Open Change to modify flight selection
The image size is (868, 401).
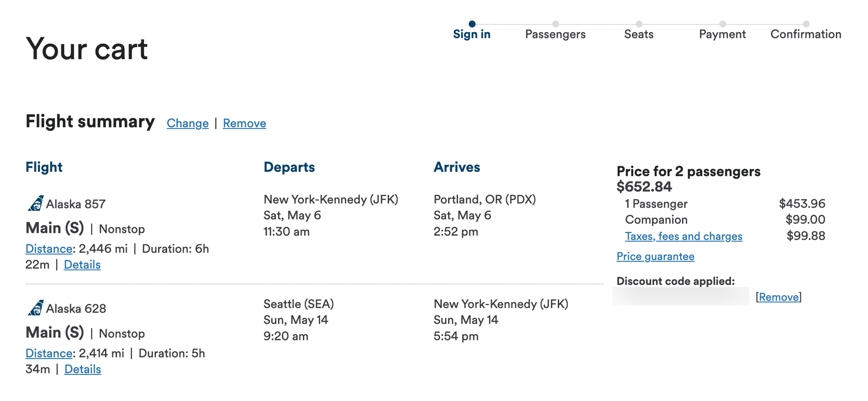187,123
